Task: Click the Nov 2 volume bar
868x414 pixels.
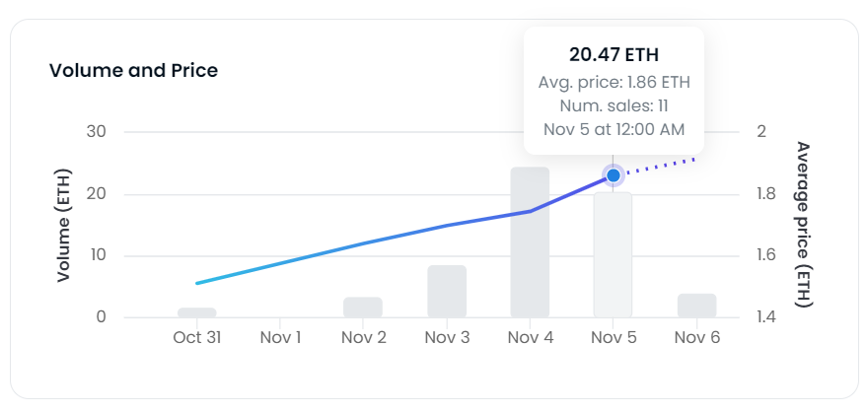Action: [363, 308]
